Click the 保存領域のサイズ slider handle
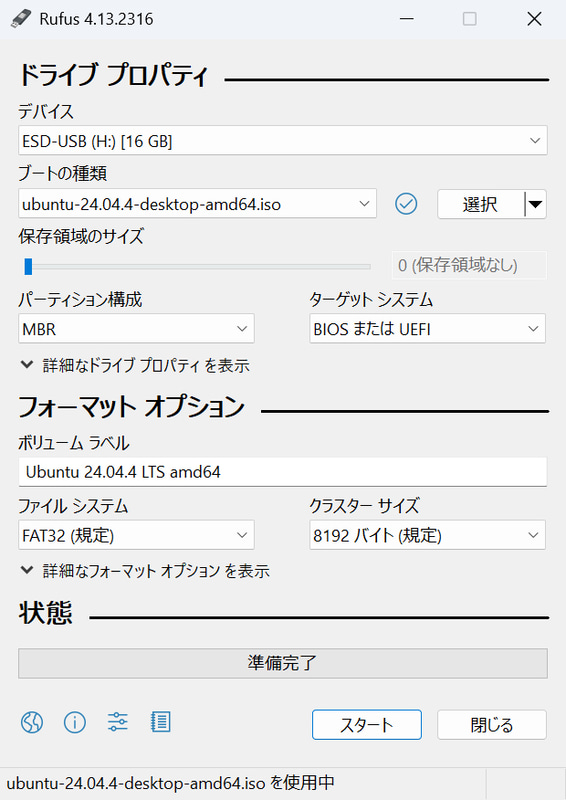The width and height of the screenshot is (566, 800). point(28,266)
